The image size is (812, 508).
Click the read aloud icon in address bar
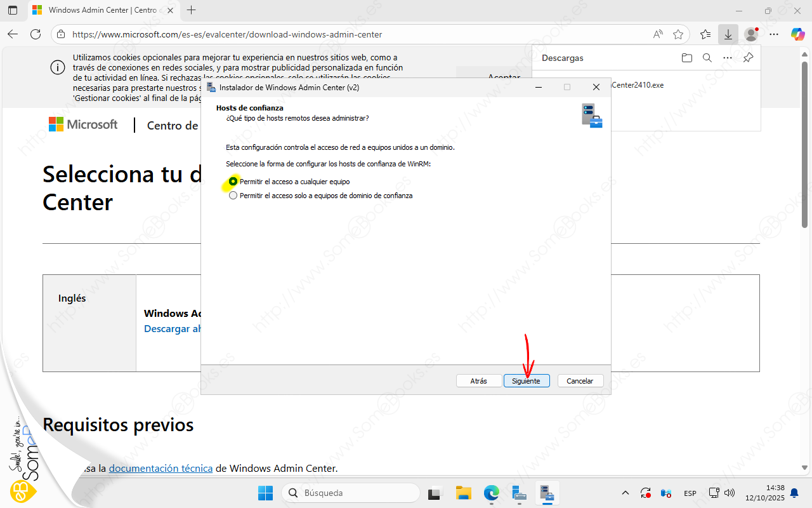(x=658, y=34)
